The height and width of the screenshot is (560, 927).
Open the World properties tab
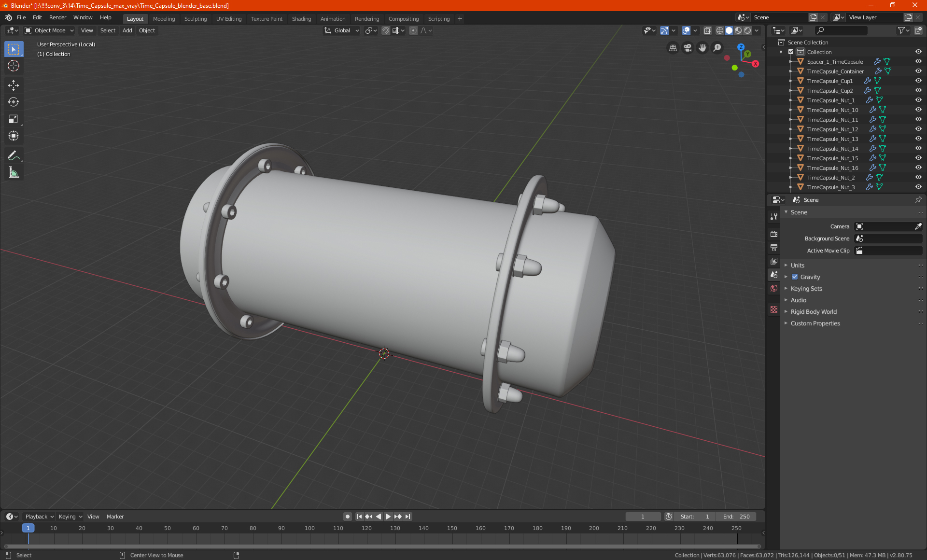[774, 288]
